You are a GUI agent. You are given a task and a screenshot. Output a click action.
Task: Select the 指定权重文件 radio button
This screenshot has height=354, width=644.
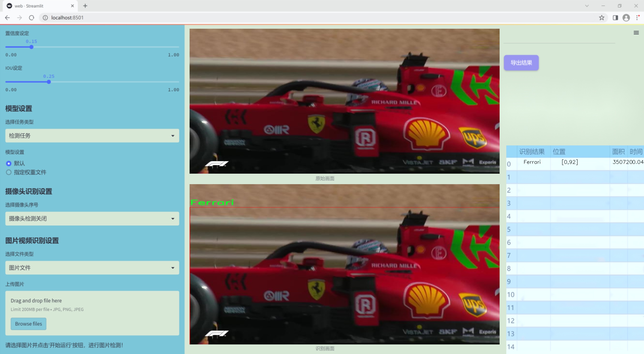coord(9,172)
